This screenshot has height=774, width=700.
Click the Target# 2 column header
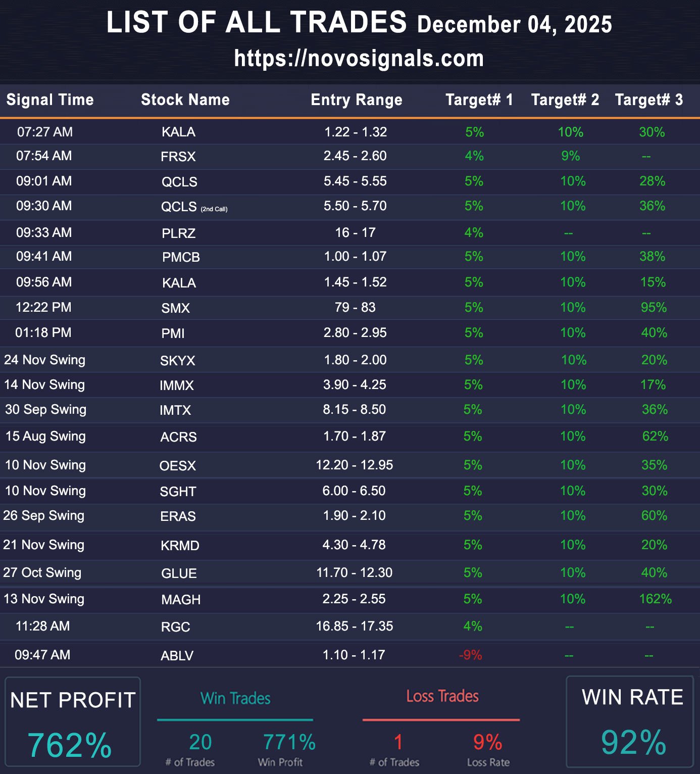(x=565, y=100)
